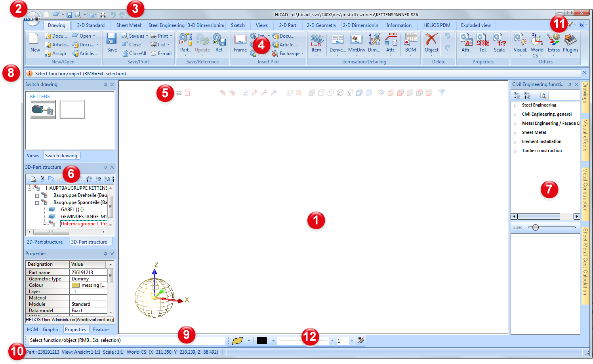Click the messing colour swatch in Properties
This screenshot has height=364, width=593.
76,285
